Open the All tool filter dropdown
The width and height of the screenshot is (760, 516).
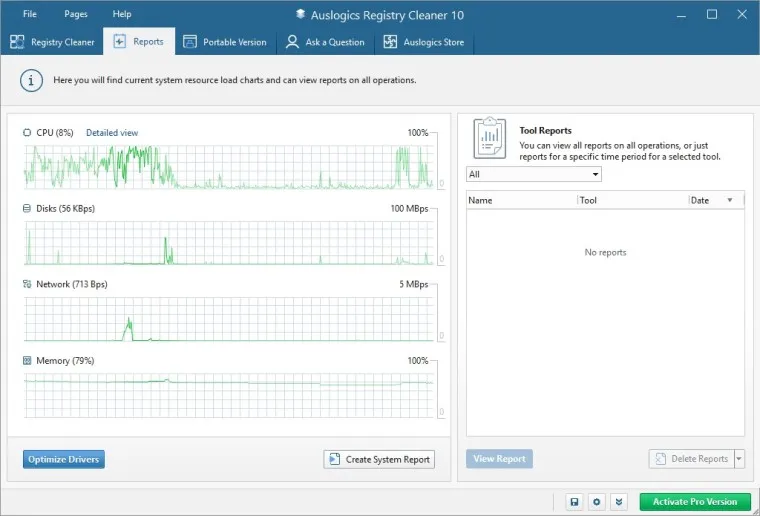534,174
